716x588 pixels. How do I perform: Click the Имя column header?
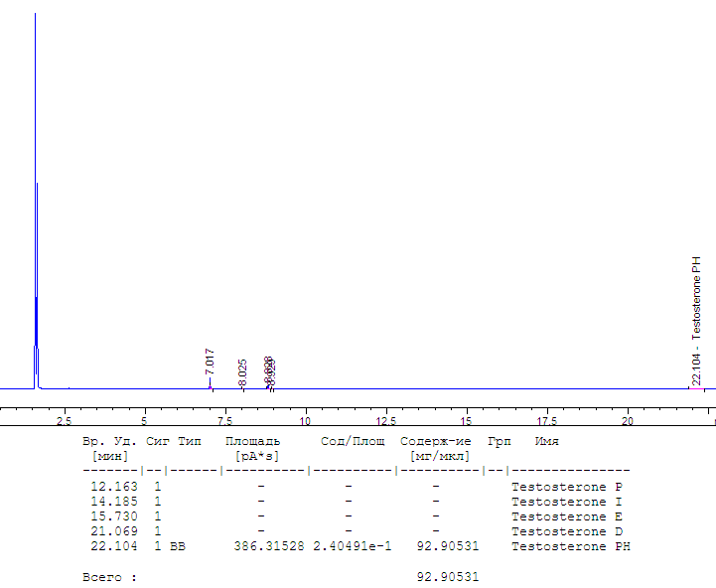coord(546,441)
